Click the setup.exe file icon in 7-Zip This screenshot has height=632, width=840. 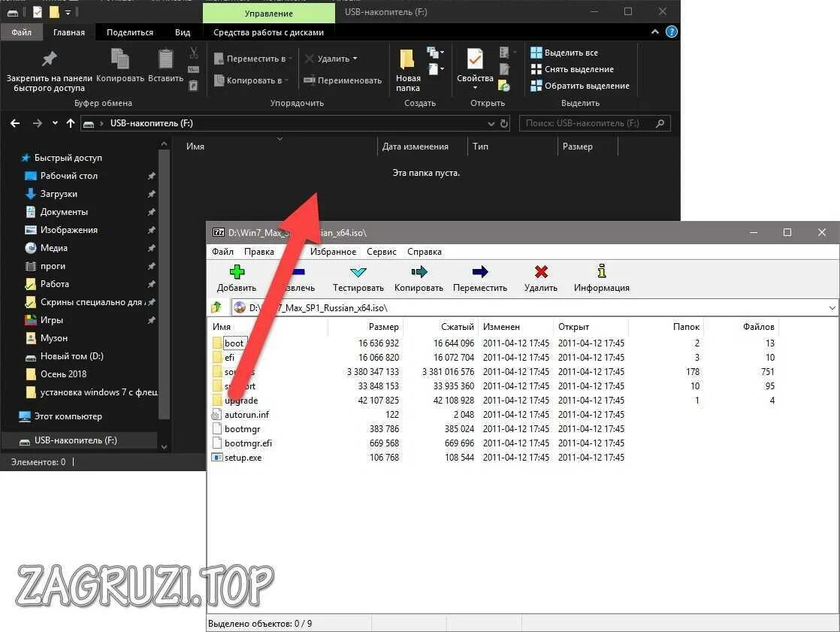217,458
